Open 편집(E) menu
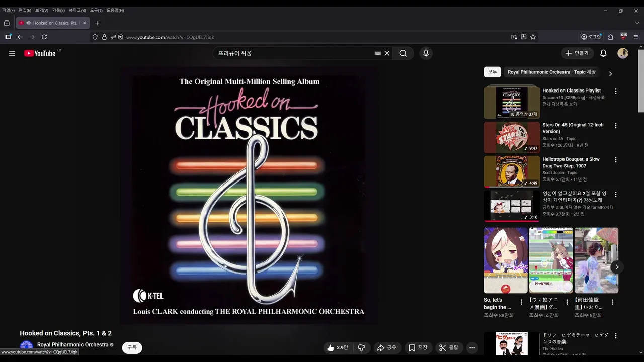This screenshot has width=644, height=362. 25,10
